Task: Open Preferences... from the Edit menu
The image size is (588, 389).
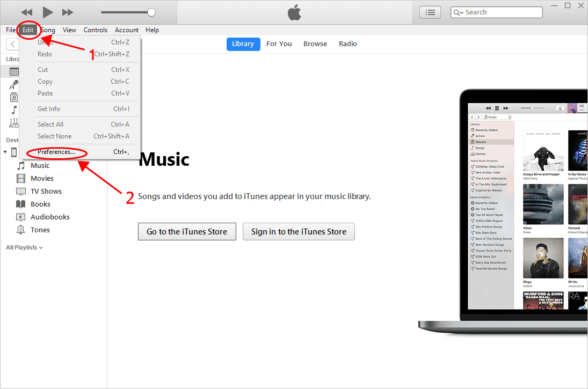Action: point(80,152)
